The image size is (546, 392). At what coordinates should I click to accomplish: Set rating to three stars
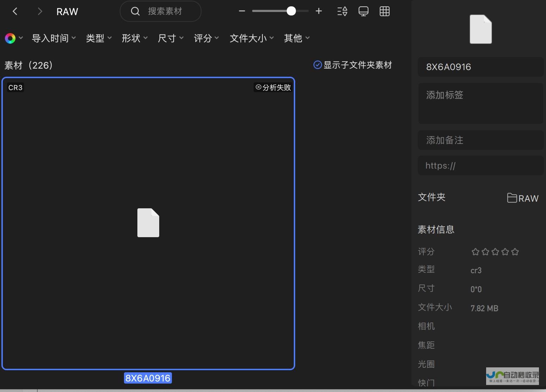[x=495, y=252]
